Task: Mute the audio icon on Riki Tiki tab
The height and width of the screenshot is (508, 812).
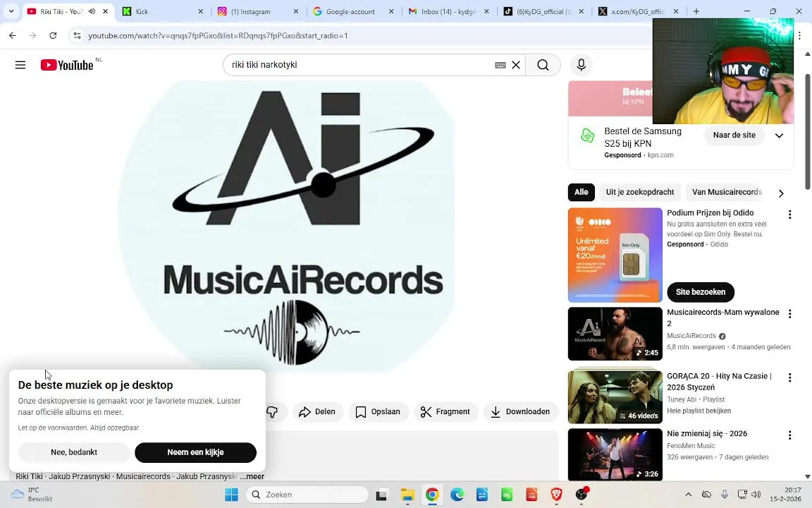Action: (92, 11)
